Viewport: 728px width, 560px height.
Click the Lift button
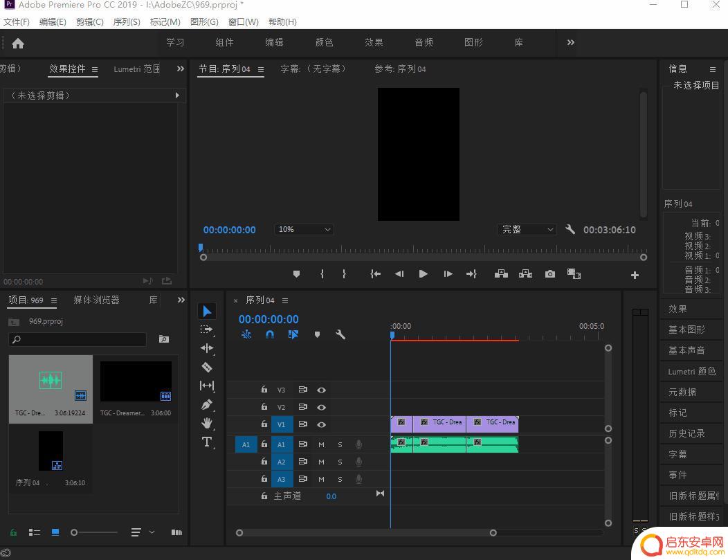[x=501, y=274]
